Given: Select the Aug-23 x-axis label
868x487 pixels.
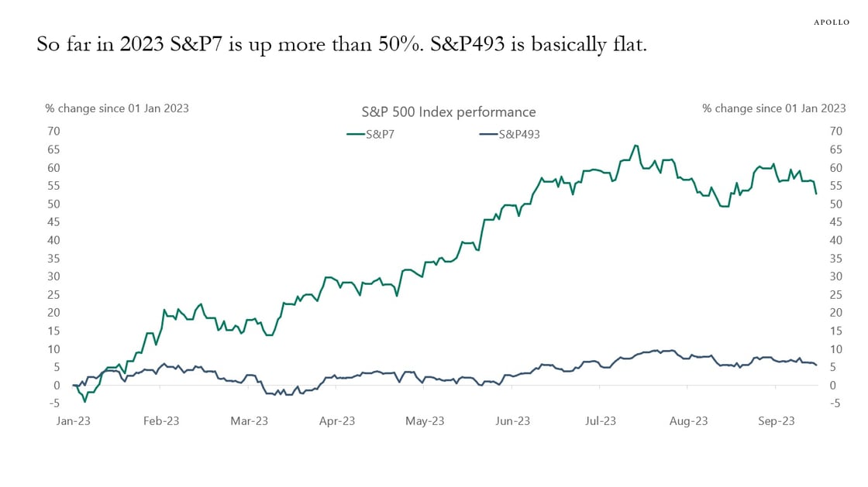Looking at the screenshot, I should point(688,421).
